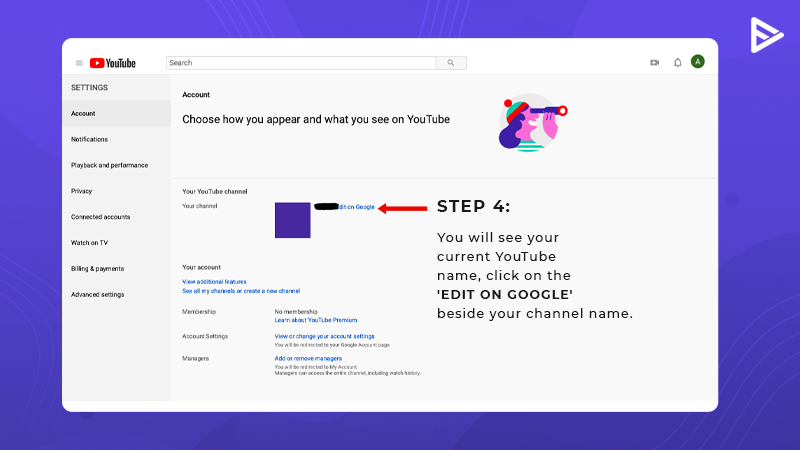Click the Edit on Google link
800x450 pixels.
coord(356,207)
